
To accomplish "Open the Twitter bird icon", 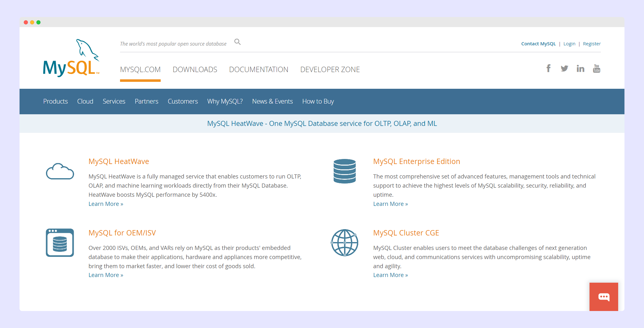I will click(564, 68).
